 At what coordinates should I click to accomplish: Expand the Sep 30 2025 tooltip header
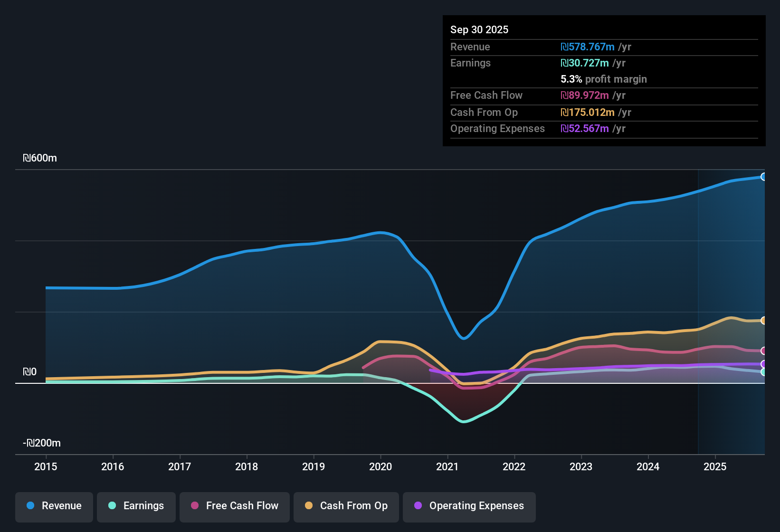pyautogui.click(x=479, y=29)
